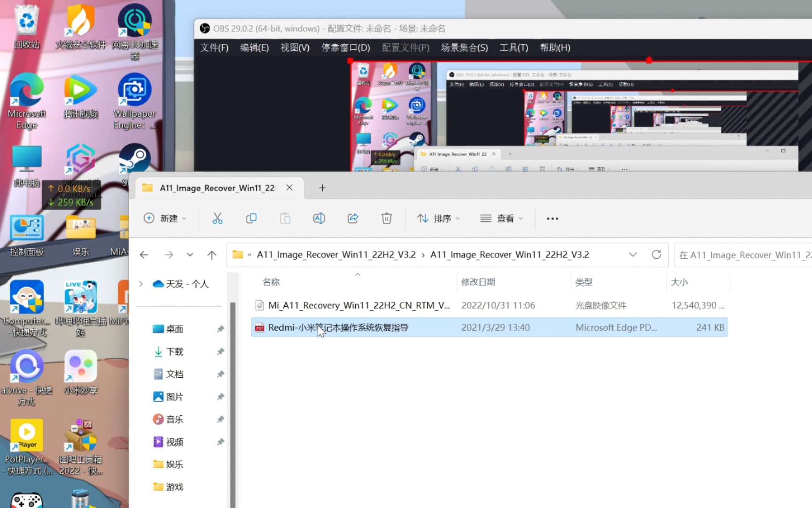Click search box for A11_Image_Recover folder
This screenshot has width=812, height=508.
click(x=743, y=254)
